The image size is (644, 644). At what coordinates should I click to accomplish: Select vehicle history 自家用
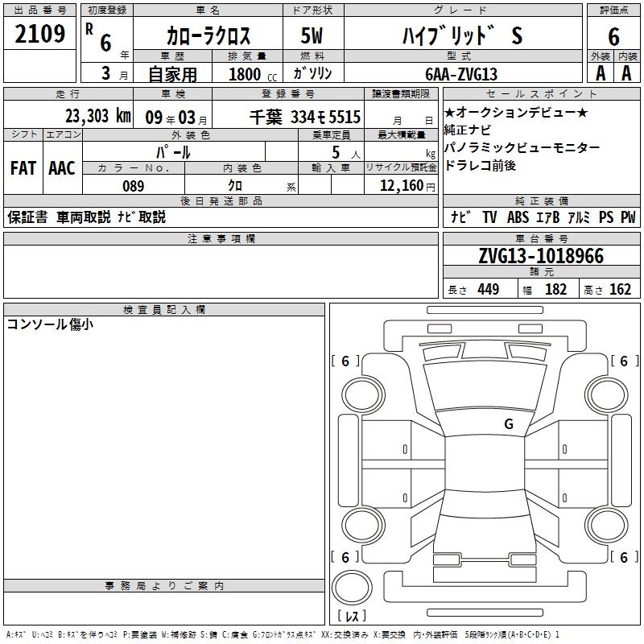(172, 74)
